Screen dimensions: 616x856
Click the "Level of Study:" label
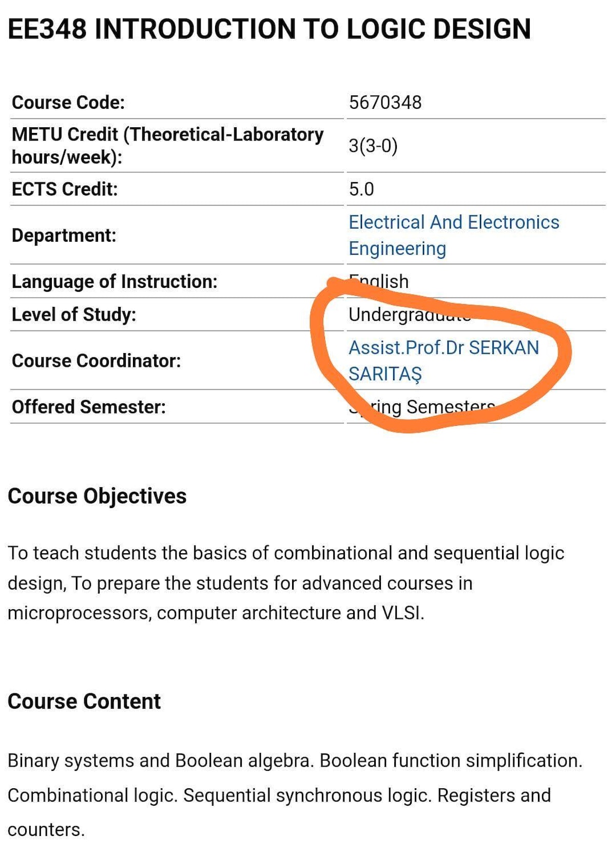(74, 314)
